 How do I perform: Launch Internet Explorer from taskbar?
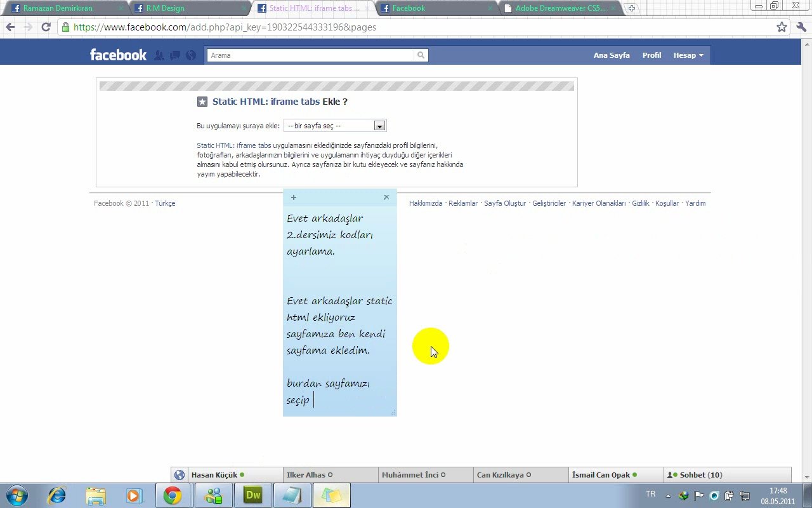click(x=57, y=495)
